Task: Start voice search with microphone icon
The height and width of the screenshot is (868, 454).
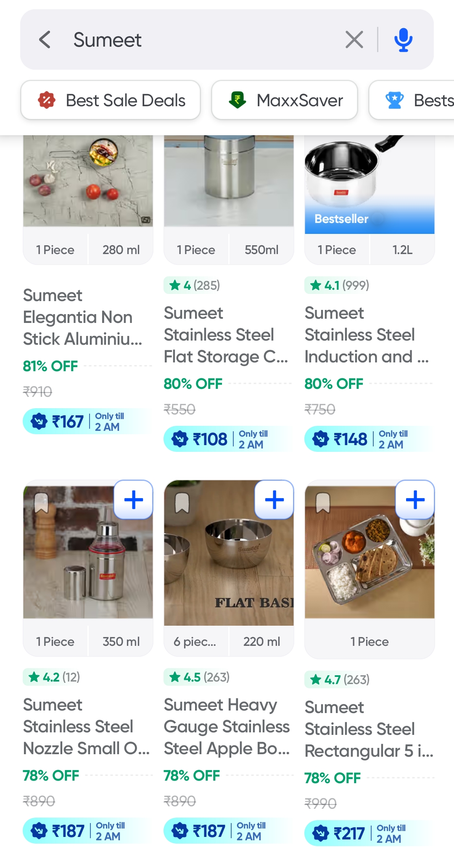Action: point(403,40)
